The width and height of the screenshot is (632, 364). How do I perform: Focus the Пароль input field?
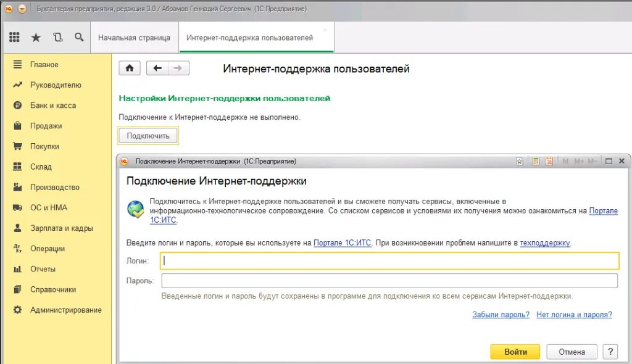click(x=389, y=281)
